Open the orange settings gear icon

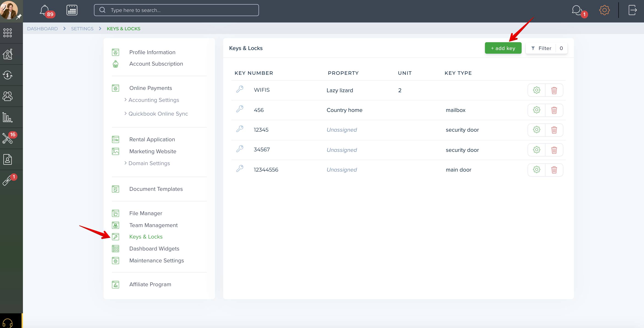[x=604, y=10]
